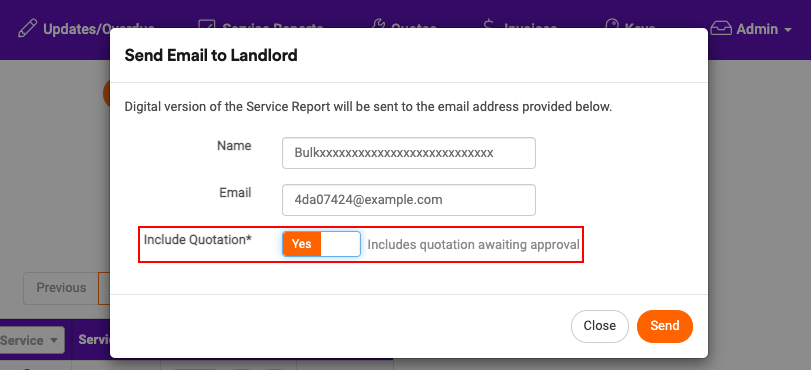This screenshot has height=370, width=811.
Task: Send the email to landlord
Action: tap(665, 326)
